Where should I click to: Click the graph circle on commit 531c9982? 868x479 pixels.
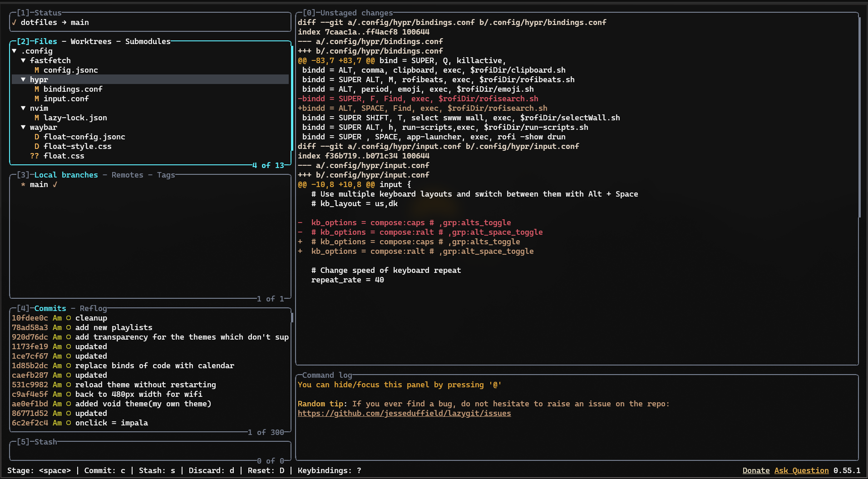pos(69,385)
